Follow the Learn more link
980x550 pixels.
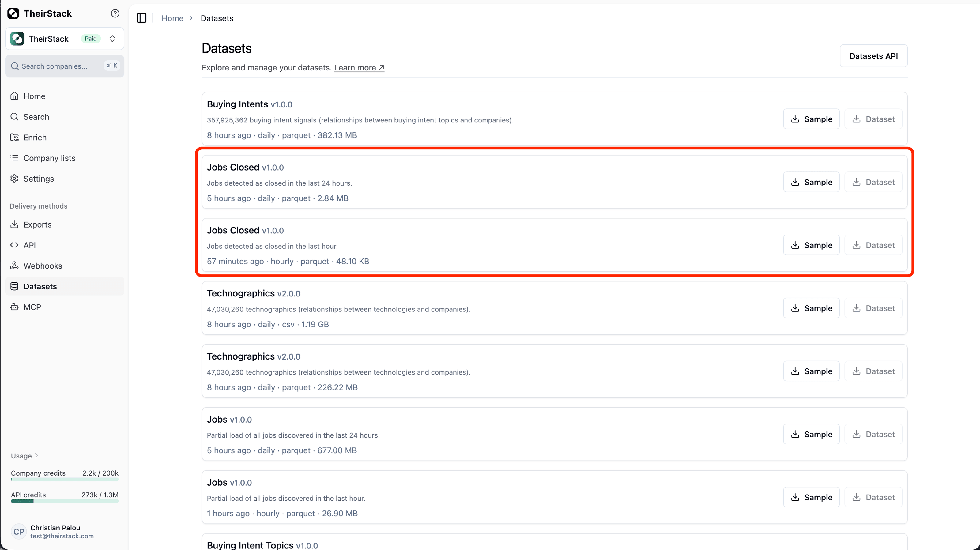coord(359,67)
